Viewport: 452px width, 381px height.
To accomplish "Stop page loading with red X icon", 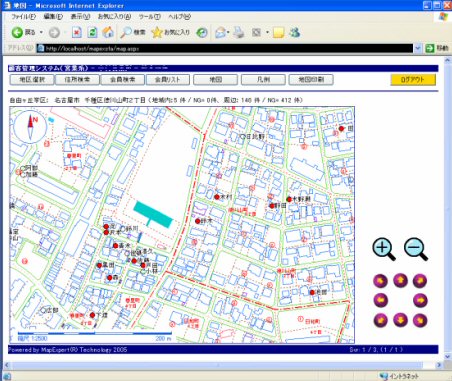I will (x=77, y=32).
